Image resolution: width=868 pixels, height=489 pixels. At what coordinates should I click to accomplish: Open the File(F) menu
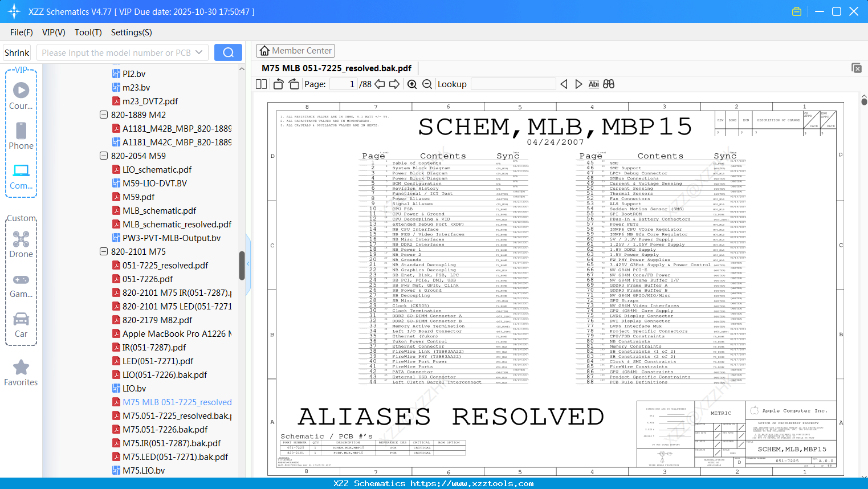click(22, 32)
